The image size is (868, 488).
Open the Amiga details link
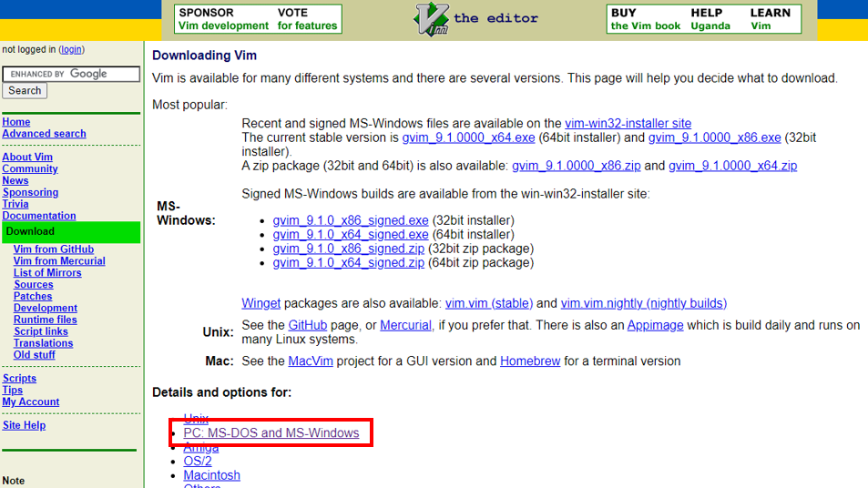(201, 448)
